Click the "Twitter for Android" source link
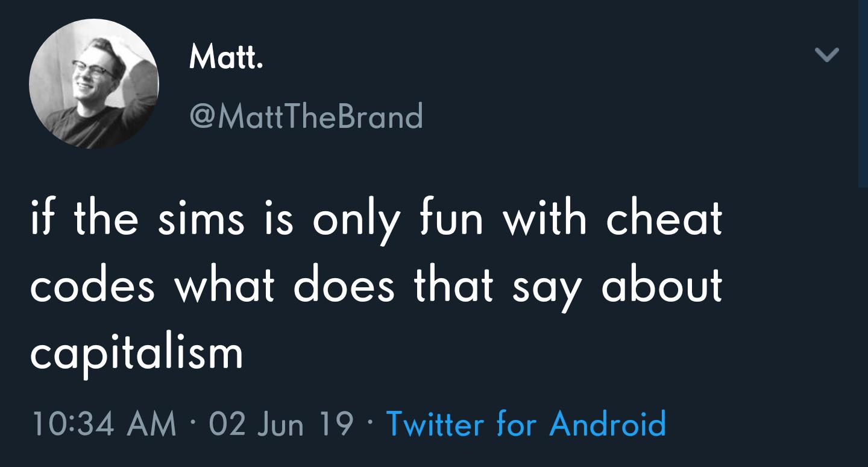Viewport: 868px width, 467px height. click(526, 424)
